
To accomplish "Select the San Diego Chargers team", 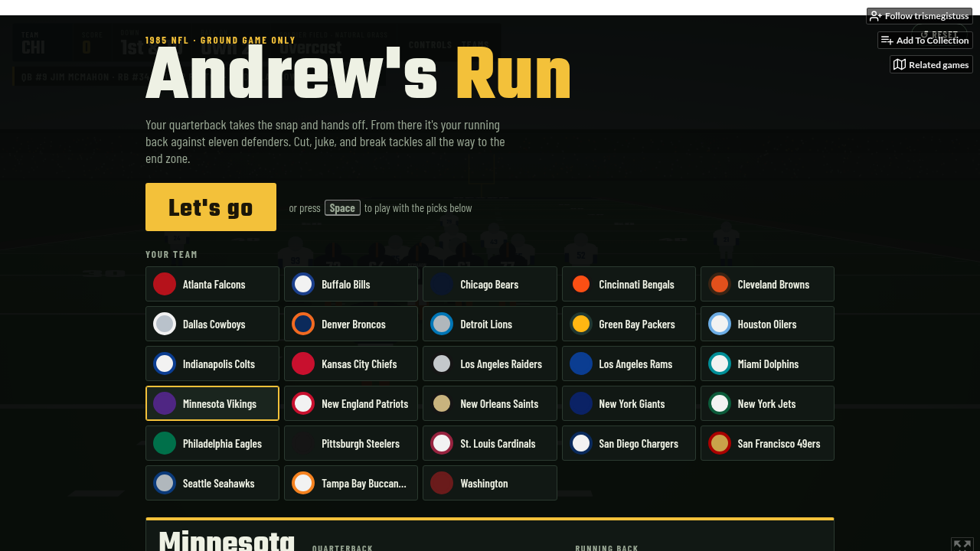I will [x=629, y=443].
